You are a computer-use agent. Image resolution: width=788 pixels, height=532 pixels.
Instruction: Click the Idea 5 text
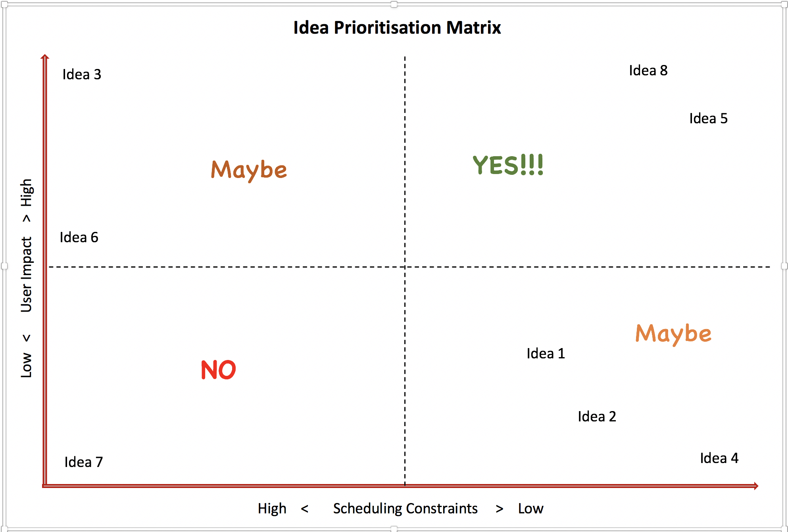pos(708,119)
